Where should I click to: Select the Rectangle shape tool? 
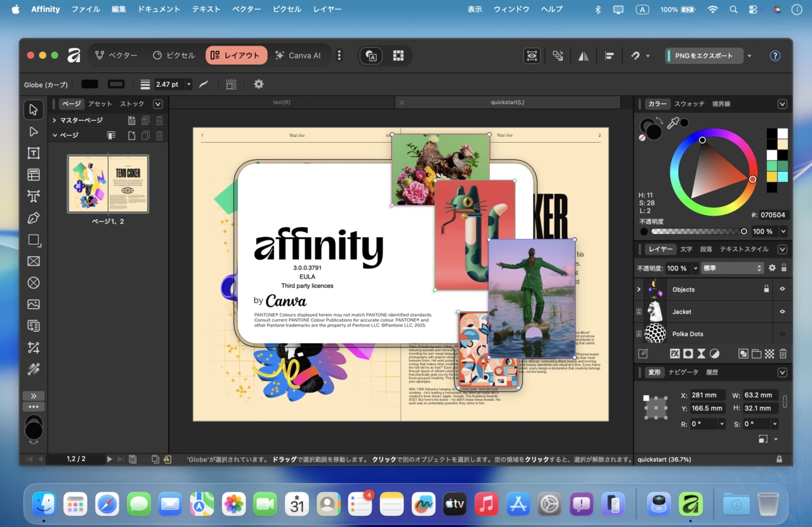33,240
